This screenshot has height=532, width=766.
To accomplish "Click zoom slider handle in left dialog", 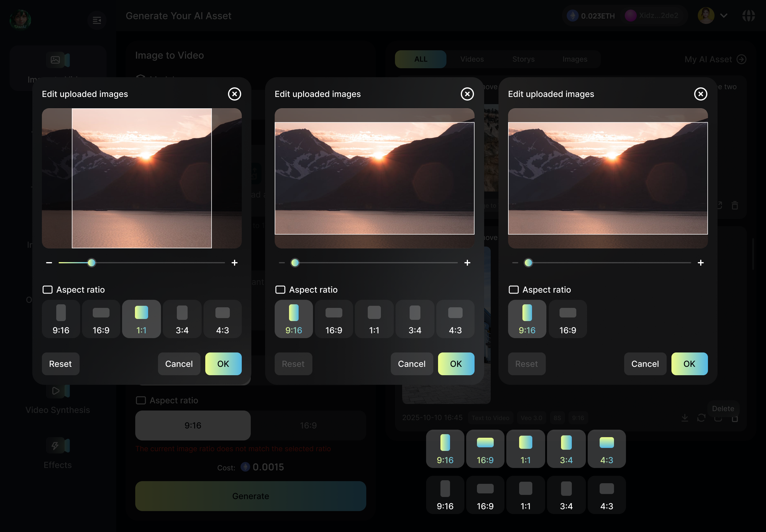I will pos(91,263).
